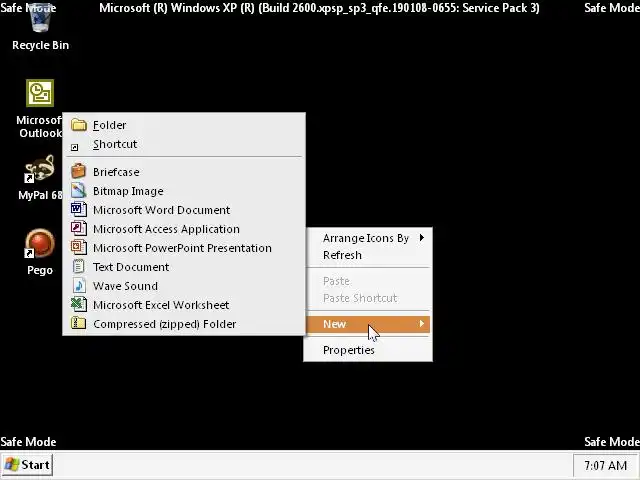Screen dimensions: 640x480
Task: Create a Microsoft Excel Worksheet
Action: [x=184, y=305]
